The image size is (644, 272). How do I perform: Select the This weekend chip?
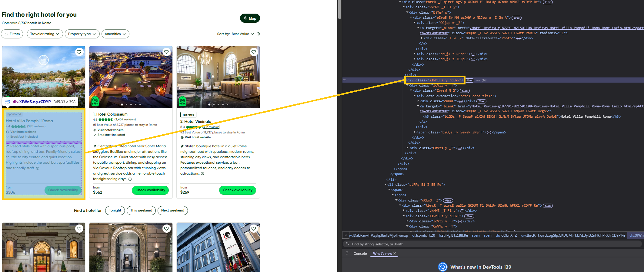[141, 211]
